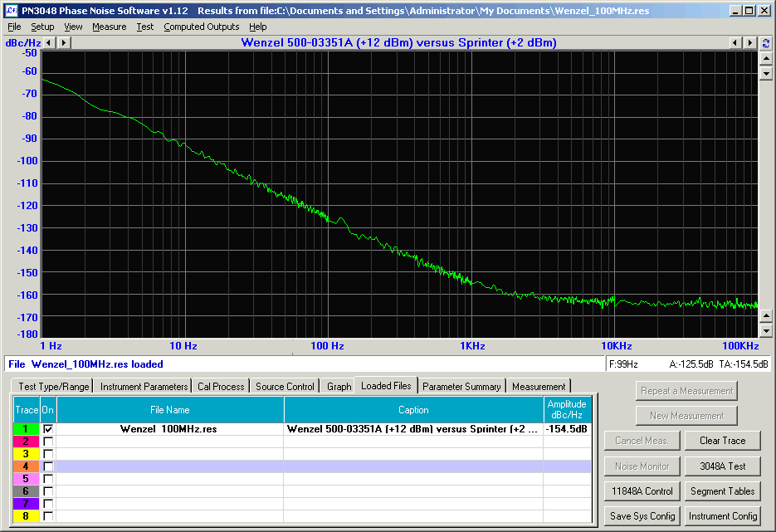
Task: Enable the On checkbox for trace 6
Action: 48,491
